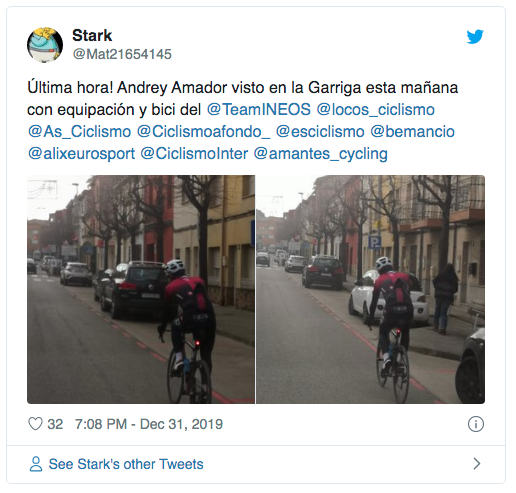This screenshot has width=516, height=493.
Task: Visit the @CiclismoInter mention link
Action: coord(194,154)
